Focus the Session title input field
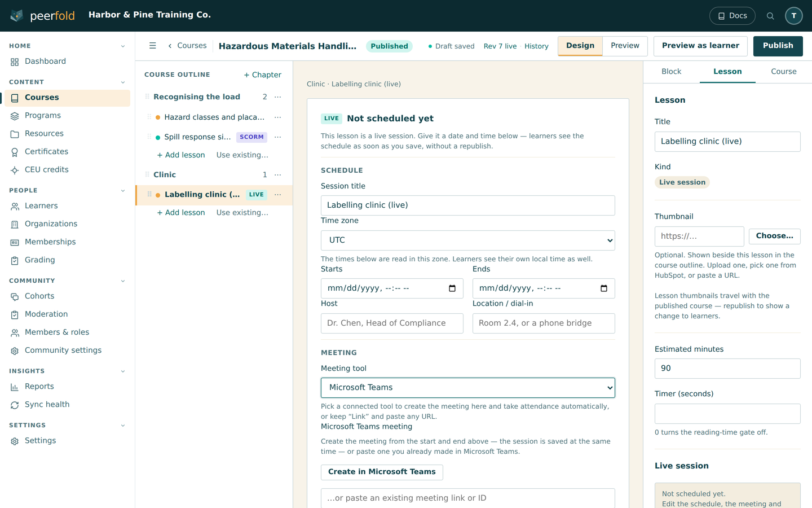 (x=468, y=205)
